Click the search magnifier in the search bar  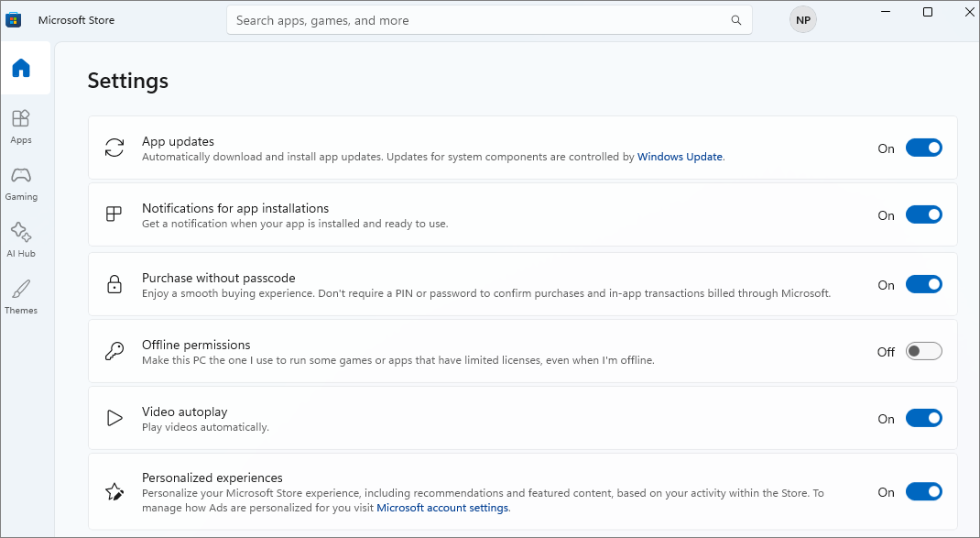pos(735,19)
